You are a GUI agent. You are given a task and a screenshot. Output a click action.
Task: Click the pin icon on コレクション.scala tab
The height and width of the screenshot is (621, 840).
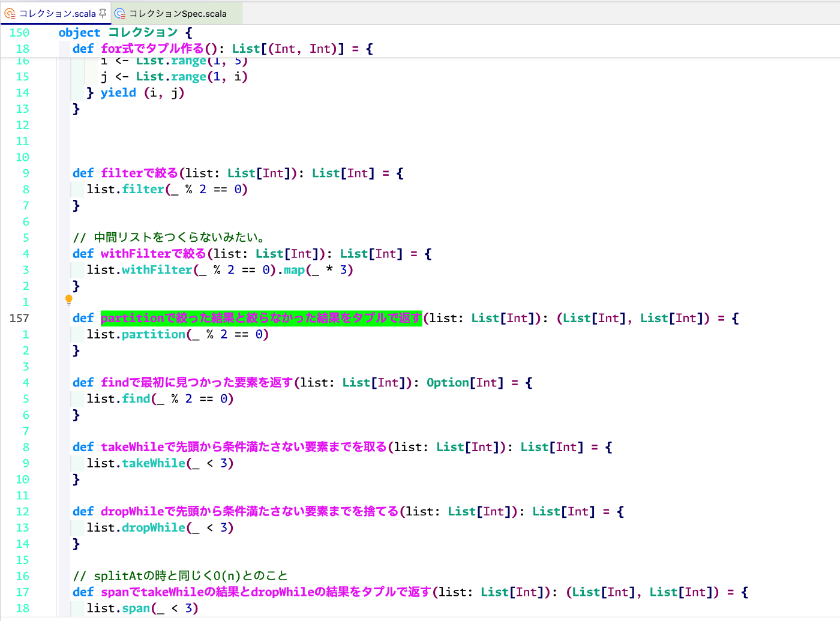click(103, 13)
